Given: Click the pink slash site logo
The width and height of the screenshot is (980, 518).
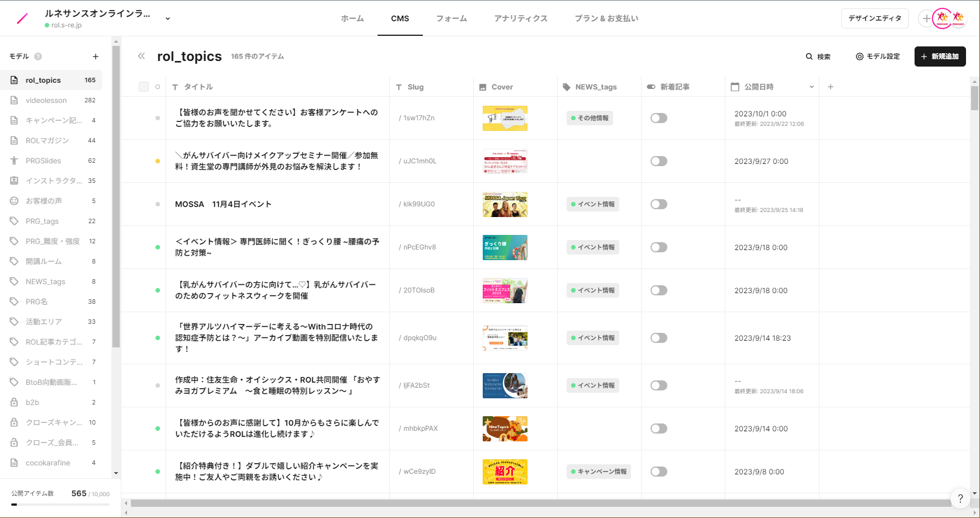Looking at the screenshot, I should click(x=22, y=18).
